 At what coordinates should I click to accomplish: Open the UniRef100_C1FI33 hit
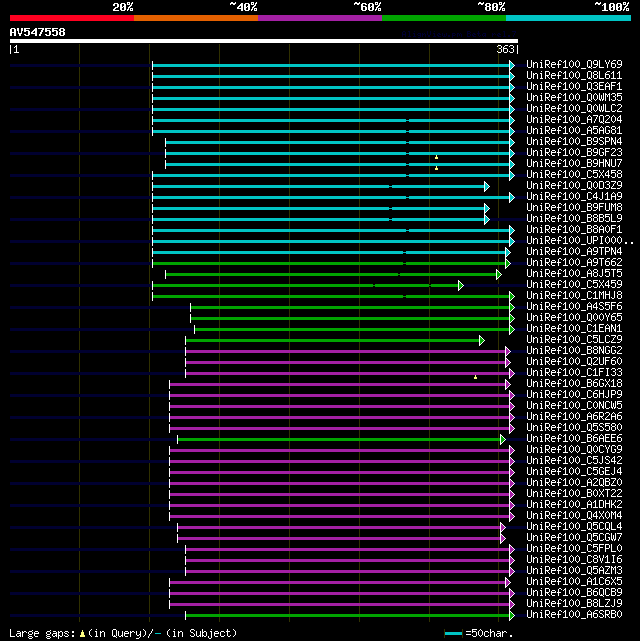click(574, 373)
